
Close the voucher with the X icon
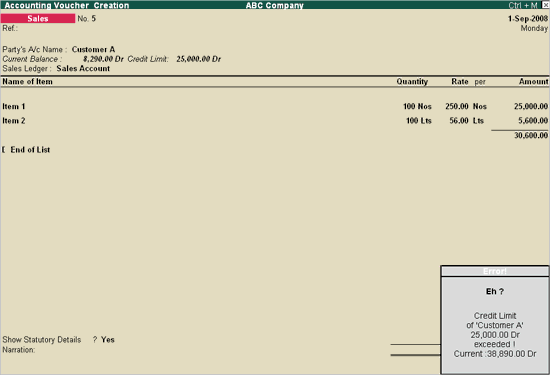click(545, 5)
